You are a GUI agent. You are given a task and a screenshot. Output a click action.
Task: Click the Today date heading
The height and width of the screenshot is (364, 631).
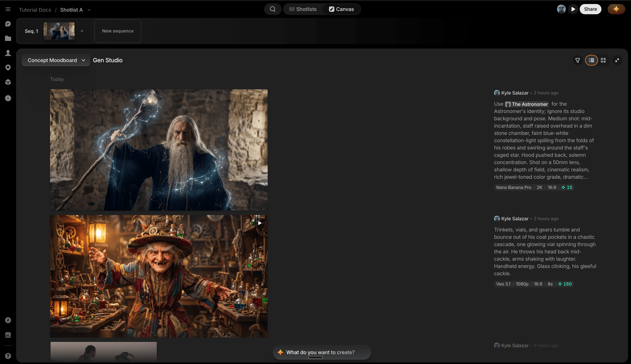pos(57,79)
